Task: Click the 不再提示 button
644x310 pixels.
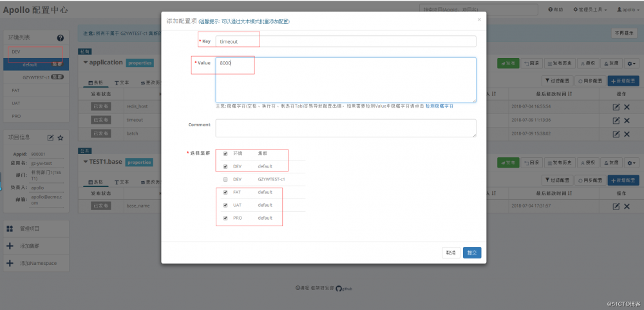Action: click(624, 34)
